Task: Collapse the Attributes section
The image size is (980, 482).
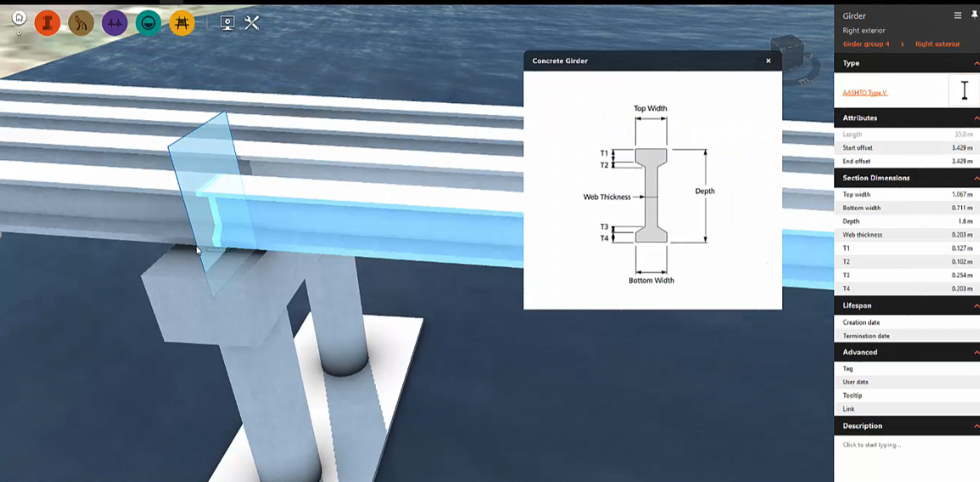Action: click(976, 118)
